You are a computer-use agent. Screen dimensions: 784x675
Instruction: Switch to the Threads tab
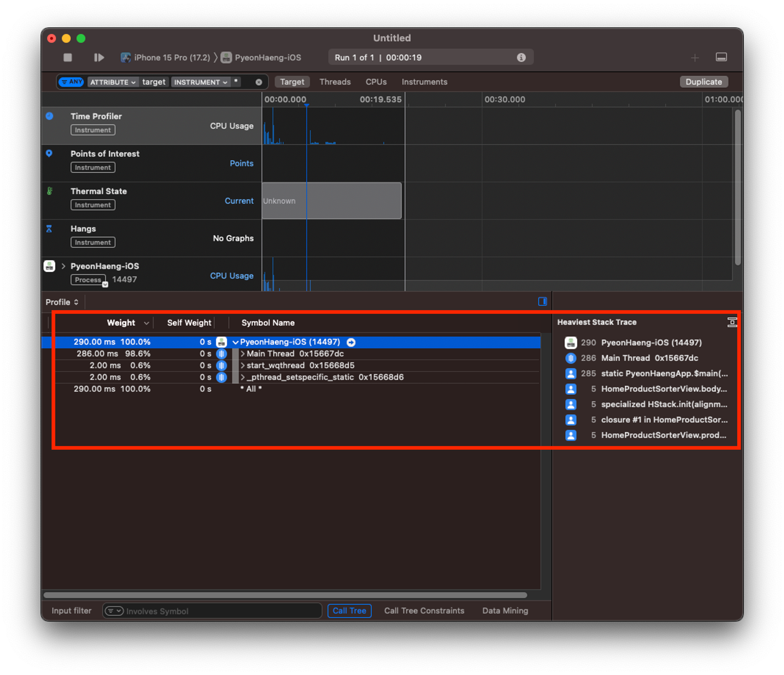(x=335, y=82)
